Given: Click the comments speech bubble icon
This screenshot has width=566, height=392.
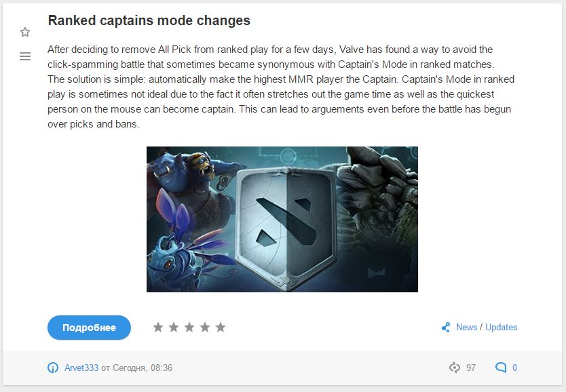Looking at the screenshot, I should pos(501,368).
